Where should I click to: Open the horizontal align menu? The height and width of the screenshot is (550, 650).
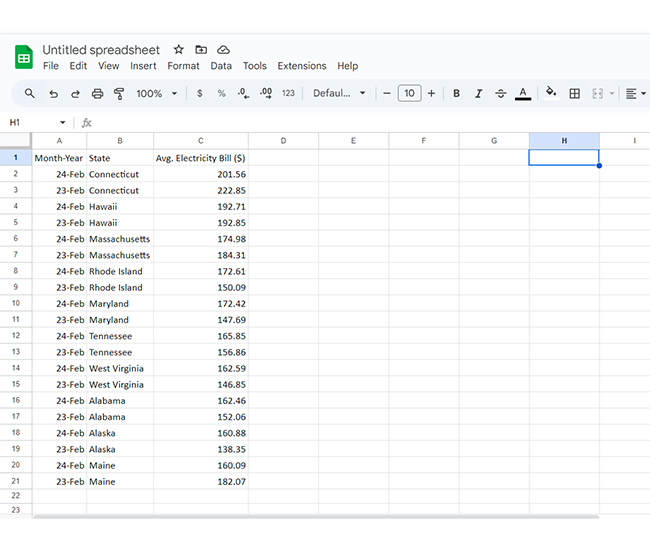point(635,94)
